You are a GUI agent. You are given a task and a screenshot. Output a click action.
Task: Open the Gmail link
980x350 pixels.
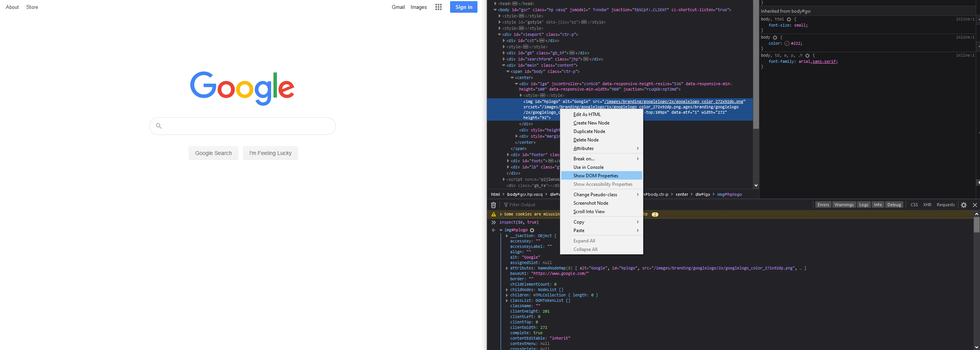coord(398,7)
